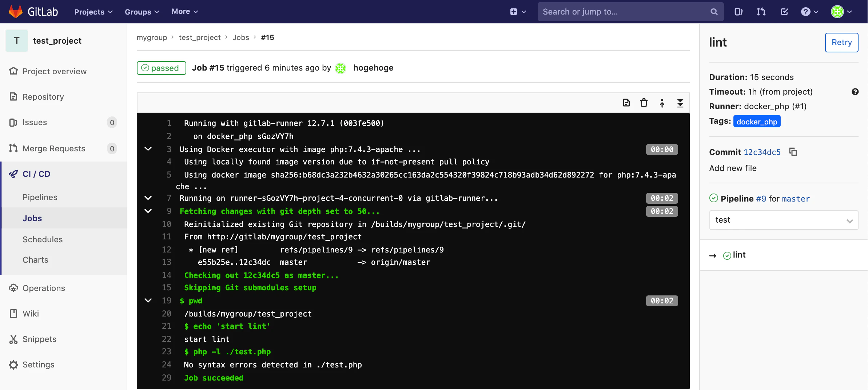
Task: Expand the More menu
Action: coord(185,12)
